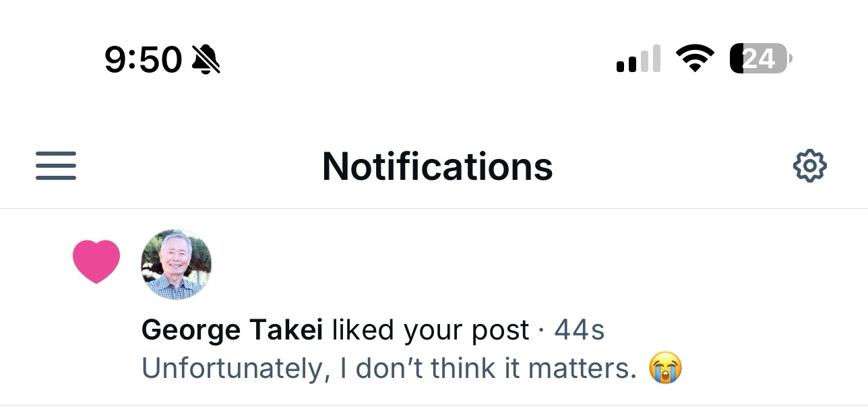
Task: Tap the word 'post' before the timestamp
Action: point(500,331)
